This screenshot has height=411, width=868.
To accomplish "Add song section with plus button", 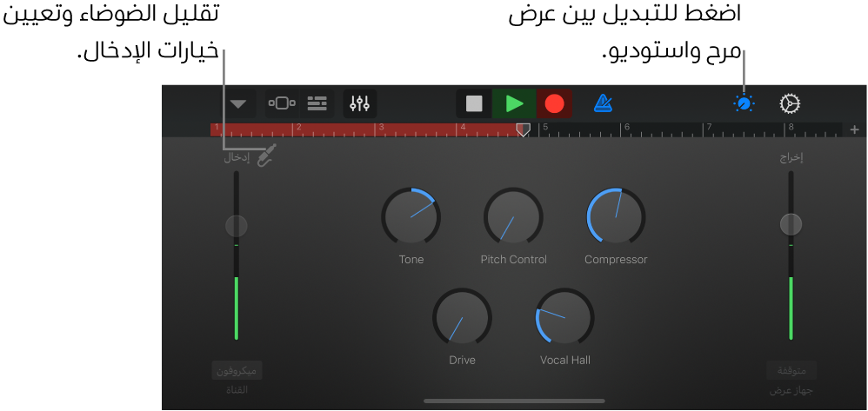I will pos(855,130).
